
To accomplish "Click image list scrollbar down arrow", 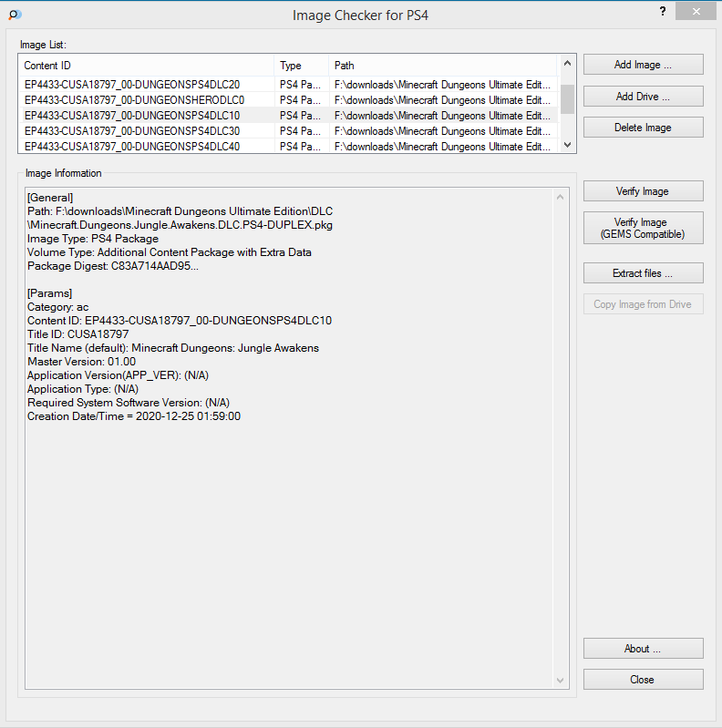I will pyautogui.click(x=567, y=145).
